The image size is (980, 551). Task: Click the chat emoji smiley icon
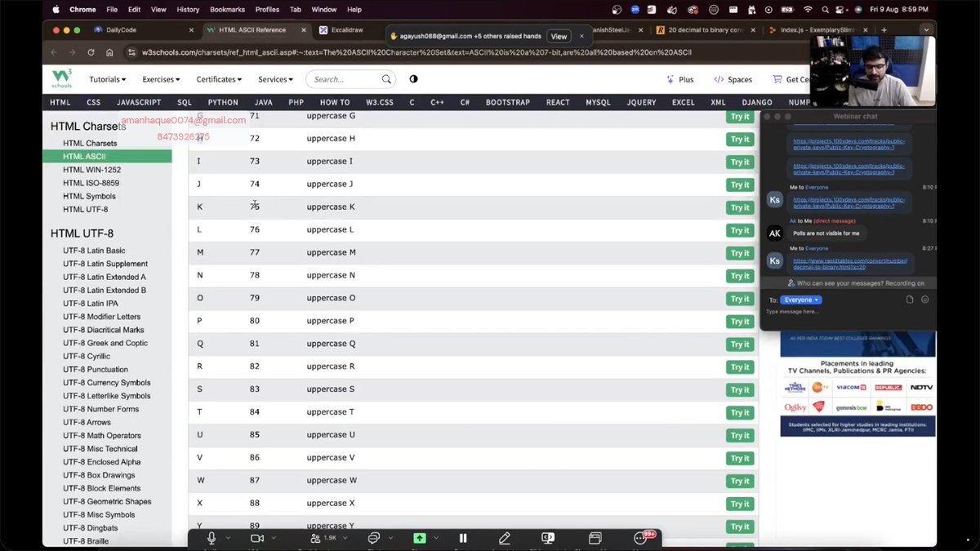[924, 300]
